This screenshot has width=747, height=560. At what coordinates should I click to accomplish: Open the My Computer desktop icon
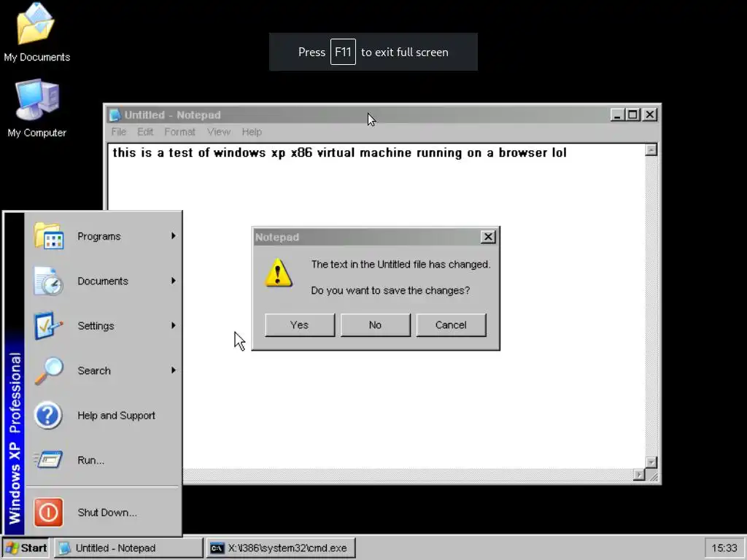(36, 109)
